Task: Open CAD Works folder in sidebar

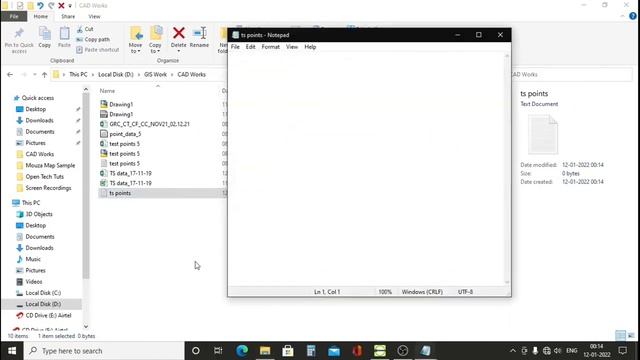Action: coord(40,154)
